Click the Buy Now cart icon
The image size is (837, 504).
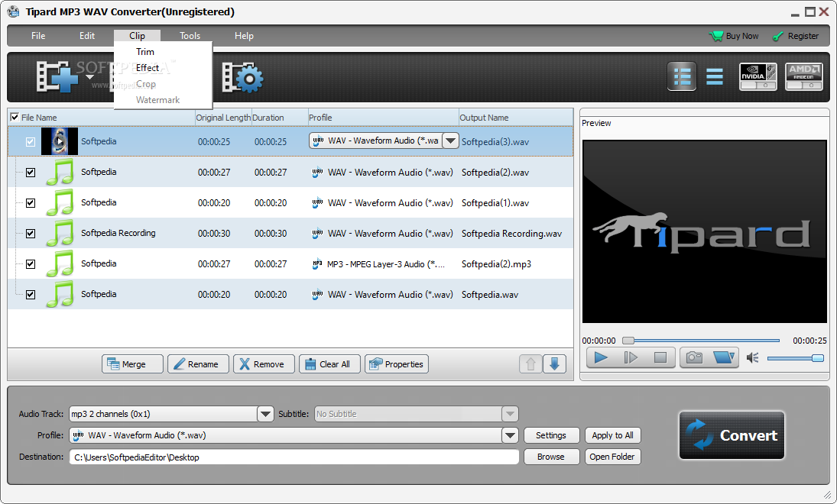[715, 36]
